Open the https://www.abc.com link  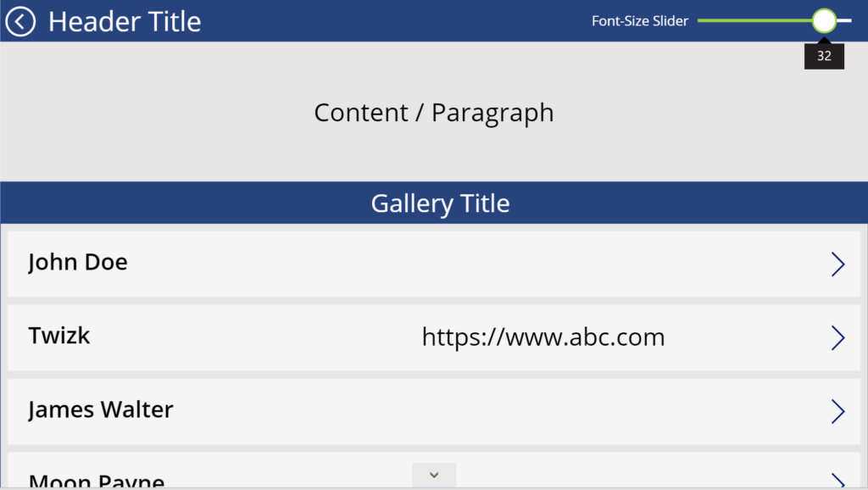point(543,337)
